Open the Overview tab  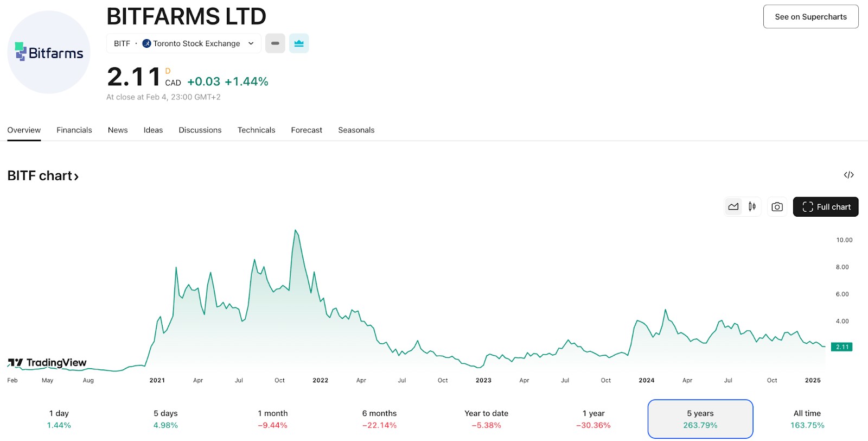point(24,130)
